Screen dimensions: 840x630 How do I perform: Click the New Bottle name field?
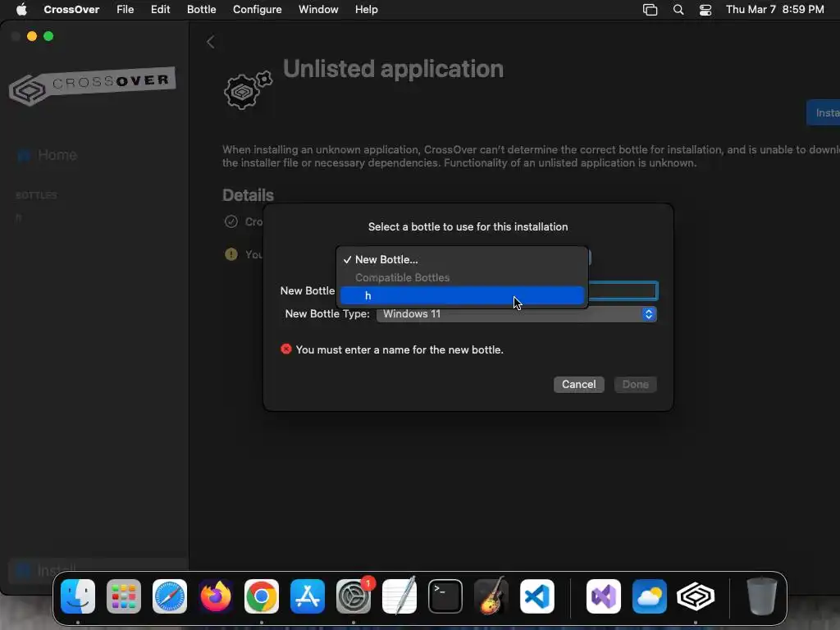(623, 291)
